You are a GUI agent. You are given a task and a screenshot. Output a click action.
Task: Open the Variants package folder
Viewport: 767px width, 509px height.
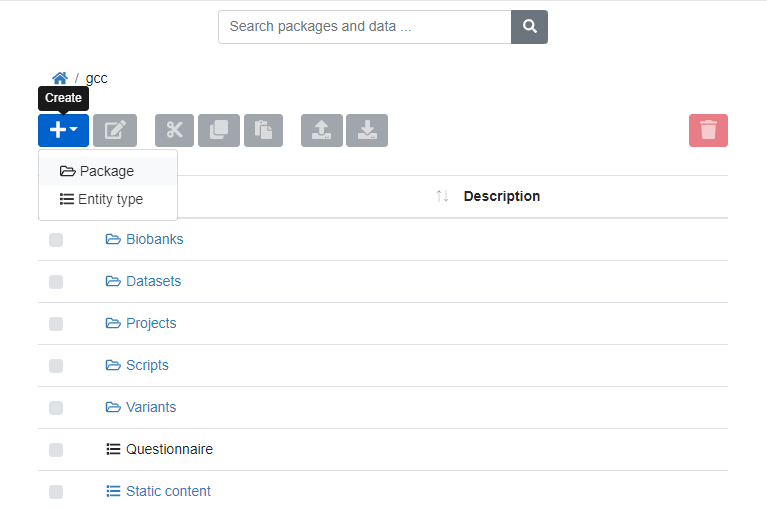[x=150, y=407]
